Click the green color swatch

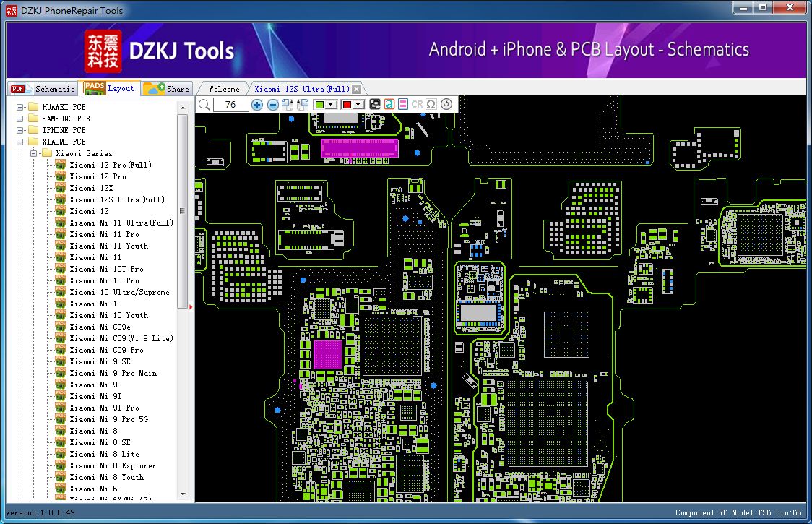point(319,105)
